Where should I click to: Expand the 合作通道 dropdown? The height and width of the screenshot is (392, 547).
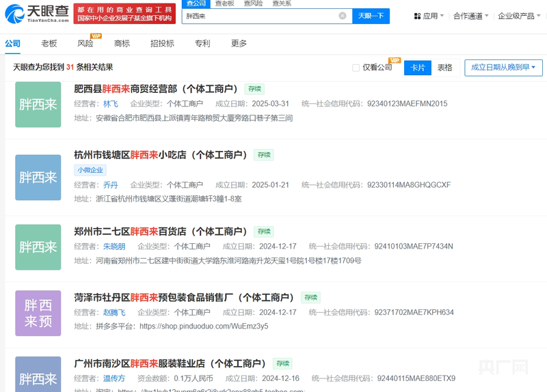tap(471, 16)
